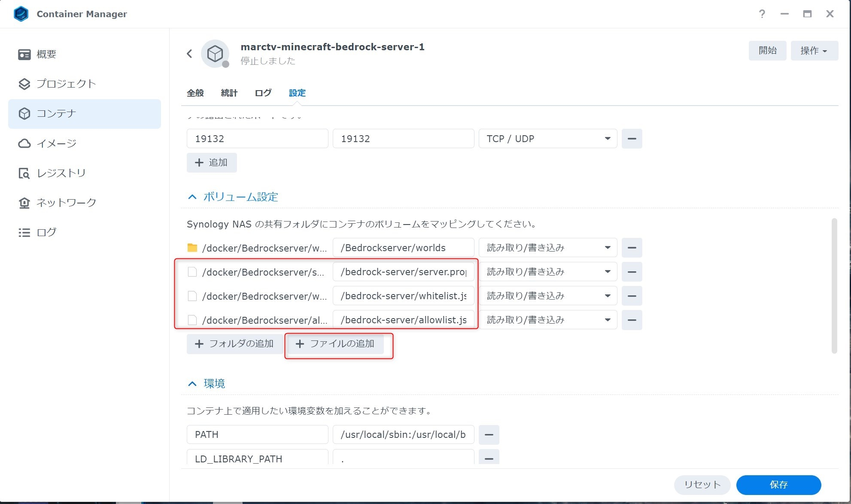The image size is (851, 504).
Task: Open the 概要 overview sidebar icon
Action: (x=24, y=54)
